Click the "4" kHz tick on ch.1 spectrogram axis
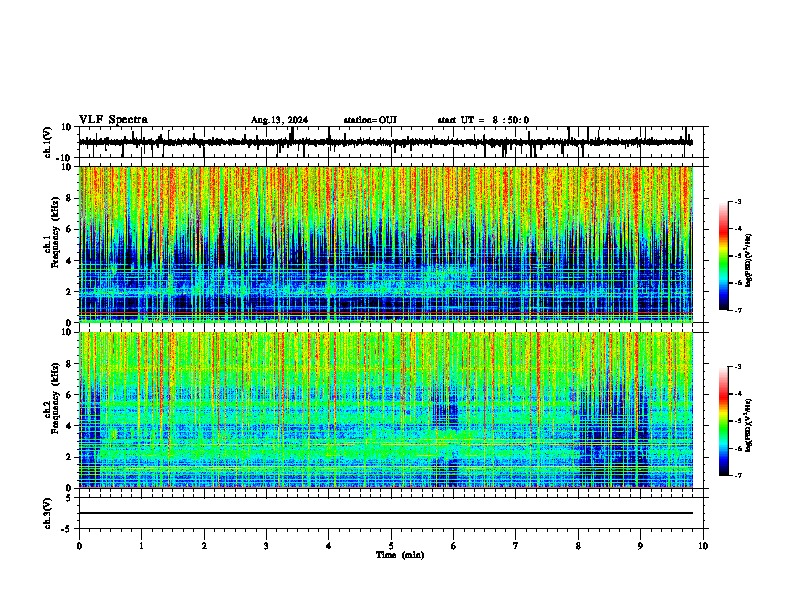 click(x=70, y=261)
